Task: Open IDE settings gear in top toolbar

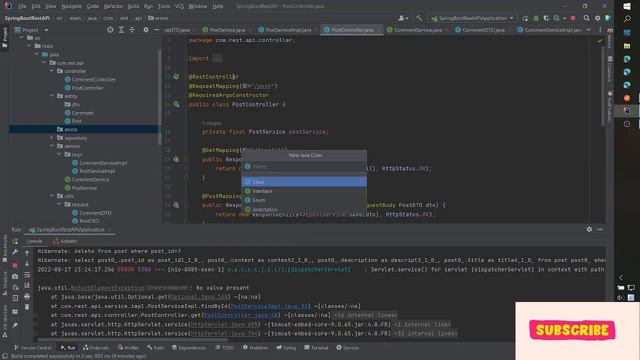Action: click(x=598, y=18)
